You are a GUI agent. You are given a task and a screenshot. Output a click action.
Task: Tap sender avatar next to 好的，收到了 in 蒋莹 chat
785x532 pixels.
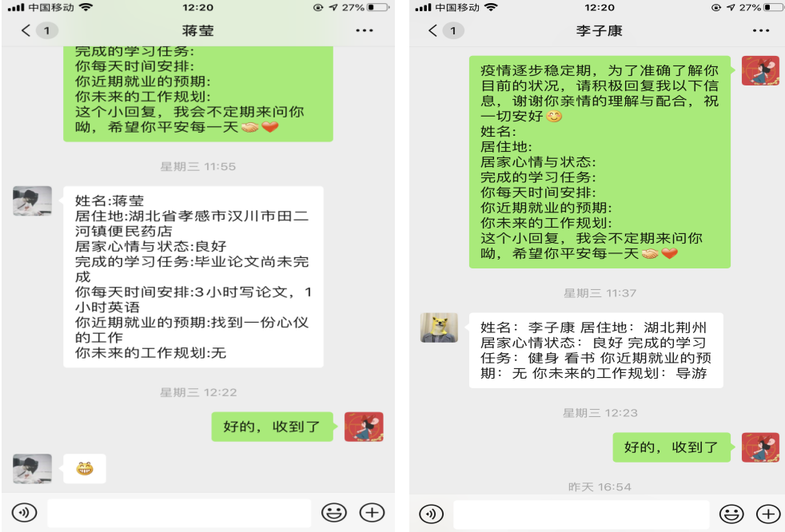[364, 427]
